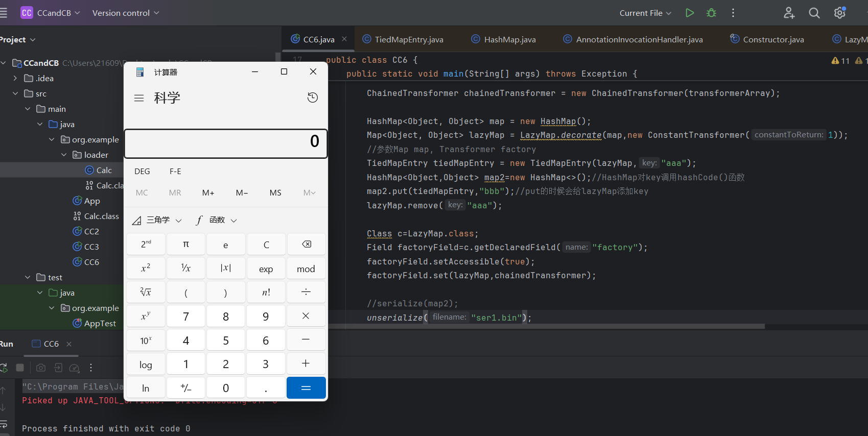Open IDE settings gear icon
This screenshot has height=436, width=868.
click(x=840, y=13)
